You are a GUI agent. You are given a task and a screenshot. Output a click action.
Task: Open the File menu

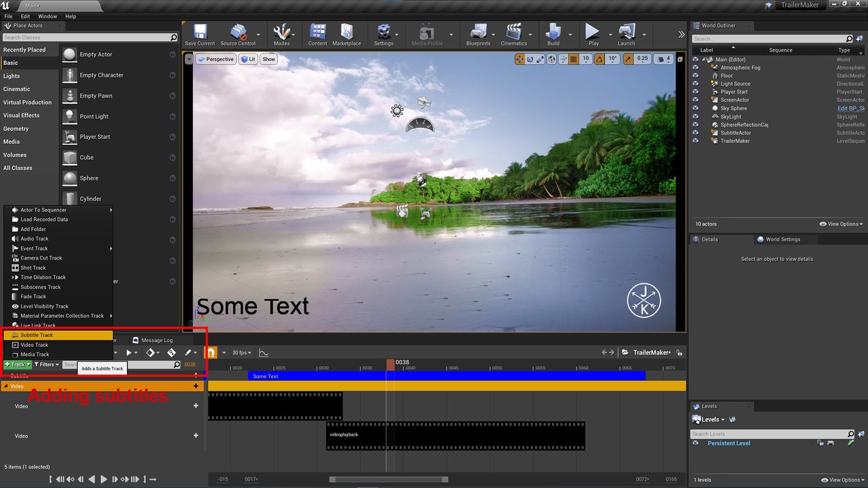tap(9, 16)
